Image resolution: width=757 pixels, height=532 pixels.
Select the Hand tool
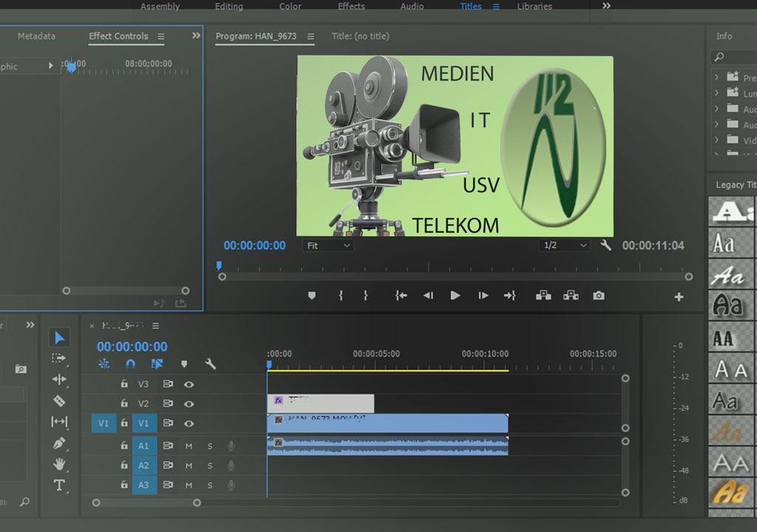[x=59, y=464]
